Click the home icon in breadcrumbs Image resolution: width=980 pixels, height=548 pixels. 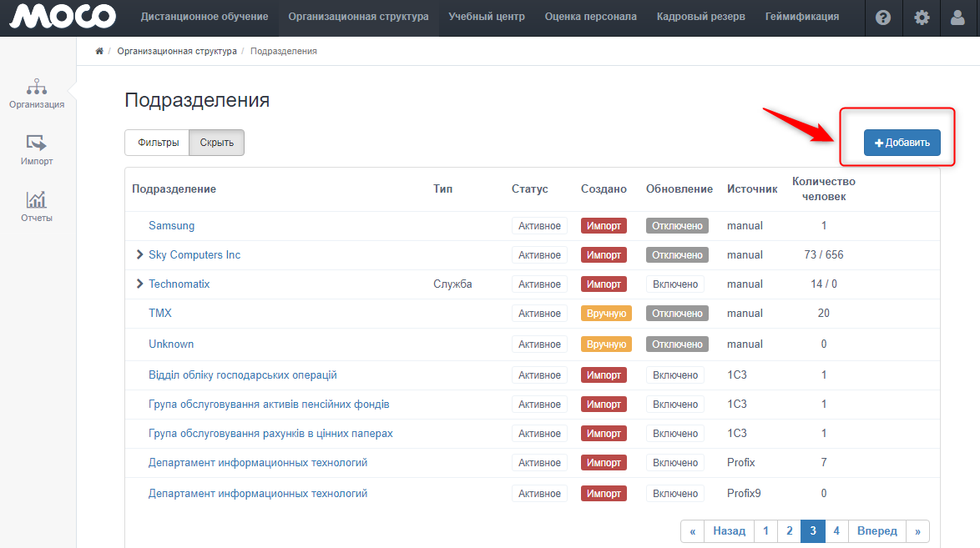click(99, 52)
